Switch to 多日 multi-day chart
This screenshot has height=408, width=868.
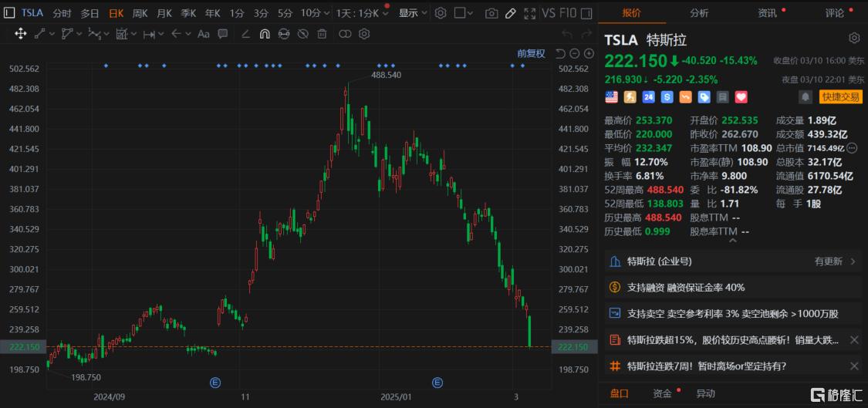[x=90, y=13]
